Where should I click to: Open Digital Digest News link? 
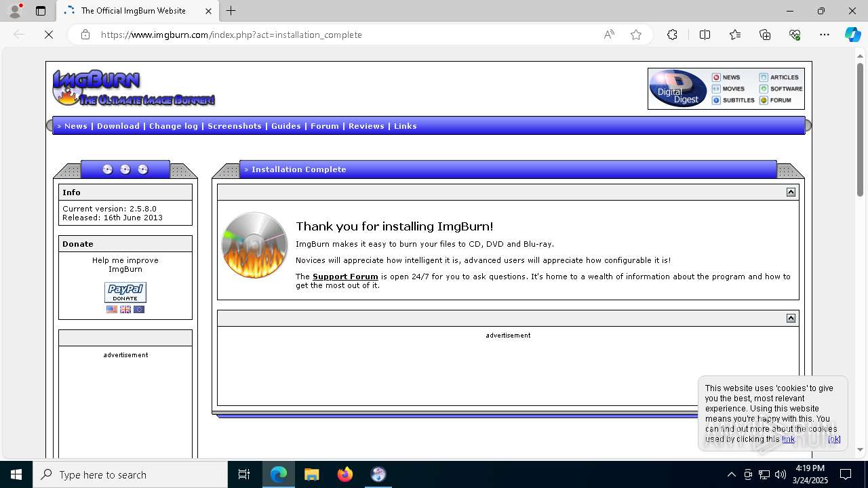tap(726, 77)
